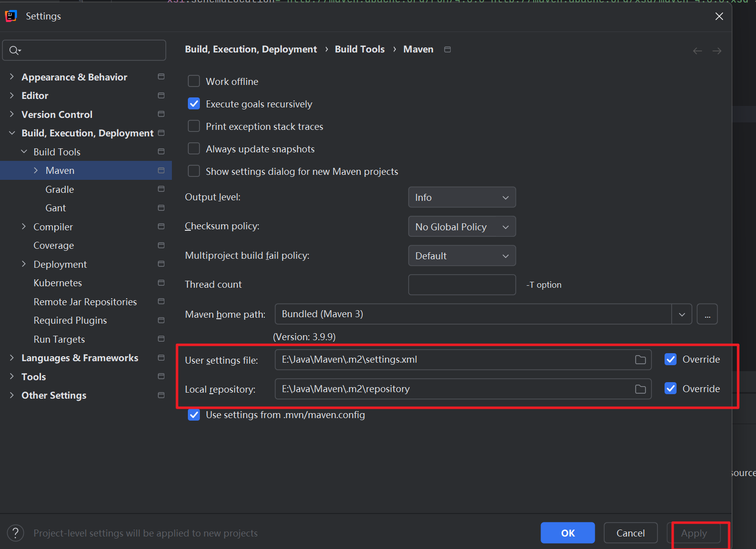Image resolution: width=756 pixels, height=549 pixels.
Task: Open the Maven home path dropdown arrow
Action: (682, 314)
